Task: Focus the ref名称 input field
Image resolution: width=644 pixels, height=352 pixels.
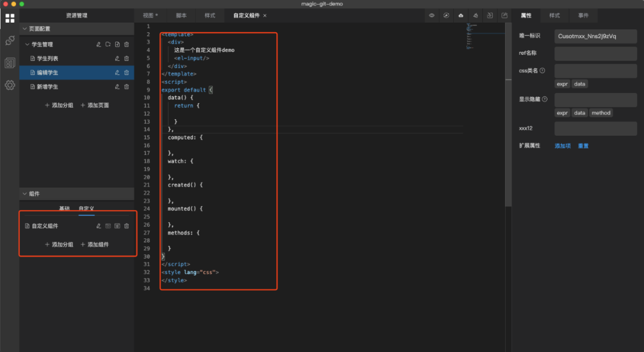Action: 596,54
